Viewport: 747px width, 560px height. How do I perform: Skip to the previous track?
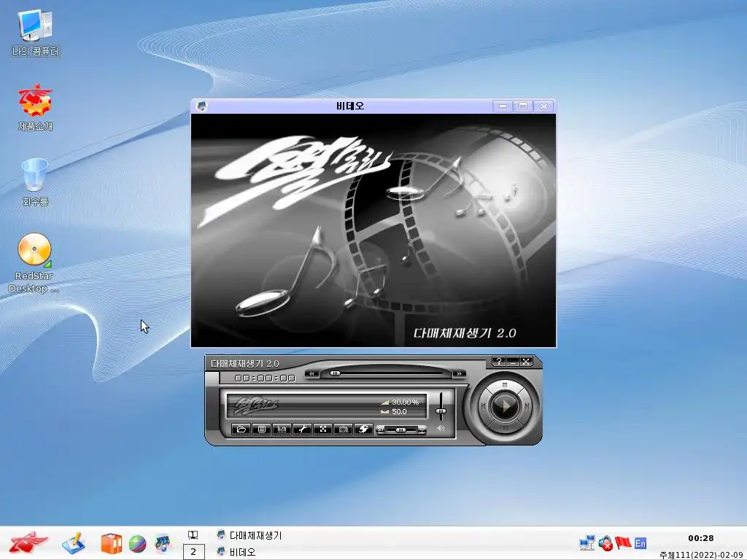point(483,406)
